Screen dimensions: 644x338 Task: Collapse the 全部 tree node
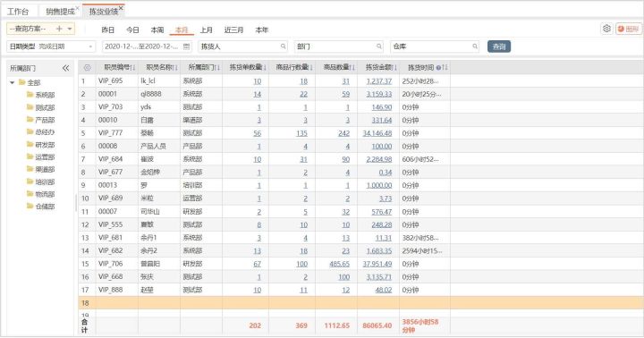pyautogui.click(x=13, y=82)
